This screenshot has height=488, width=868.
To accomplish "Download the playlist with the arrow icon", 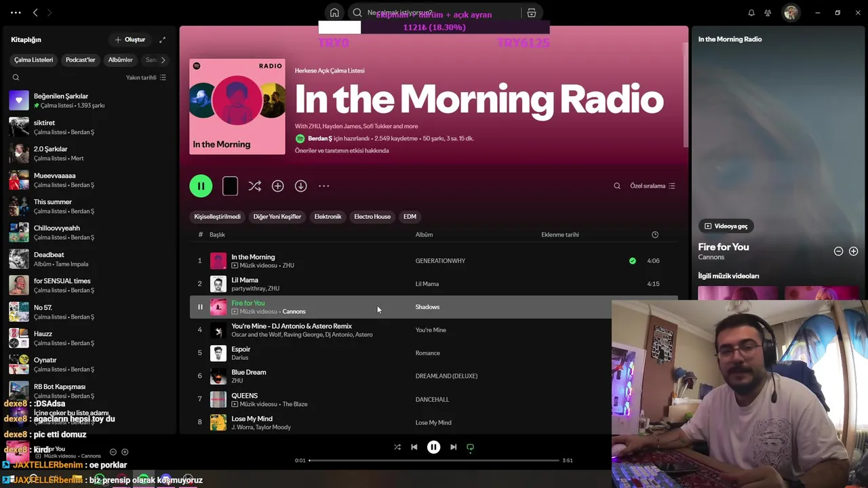I will click(300, 186).
